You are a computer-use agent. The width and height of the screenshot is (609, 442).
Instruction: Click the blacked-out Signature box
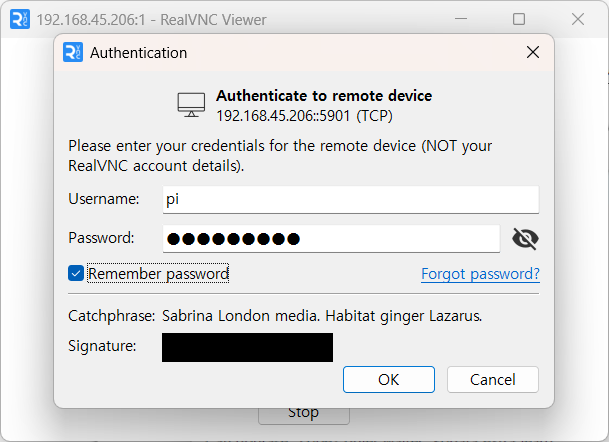[247, 347]
